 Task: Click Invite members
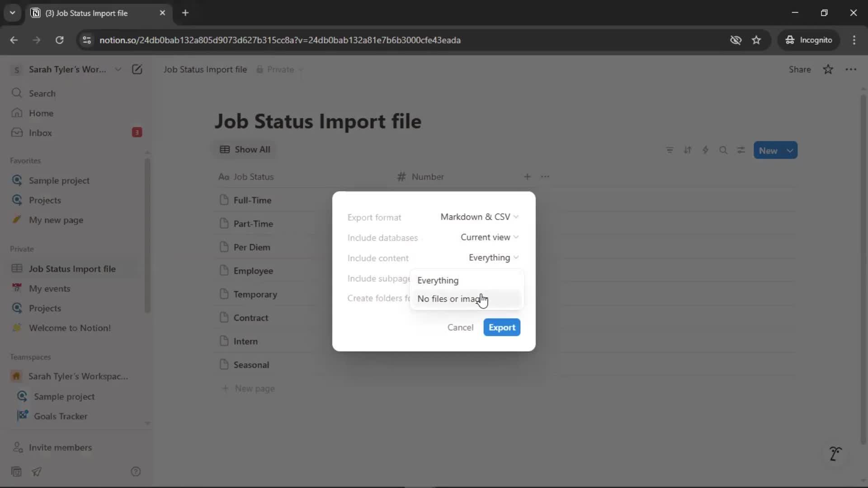click(x=77, y=447)
